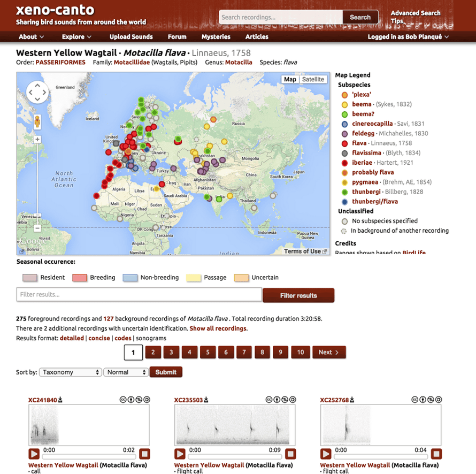Open the Motacillidae family link
Viewport: 476px width, 474px height.
coord(132,62)
